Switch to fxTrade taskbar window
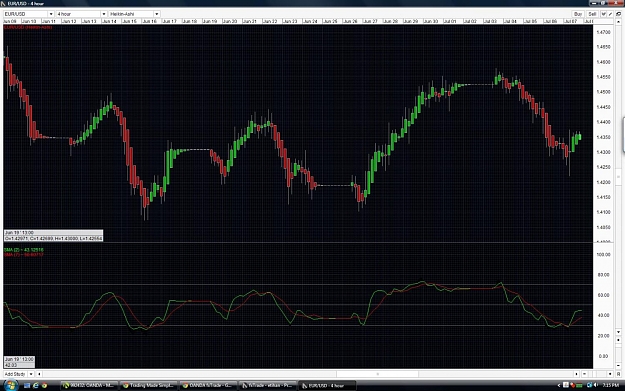This screenshot has width=625, height=391. (x=267, y=385)
